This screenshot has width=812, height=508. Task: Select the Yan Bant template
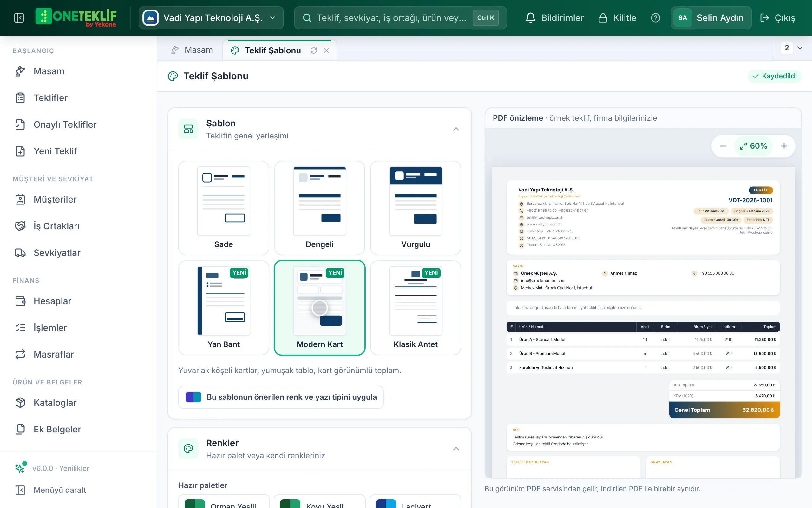click(224, 308)
